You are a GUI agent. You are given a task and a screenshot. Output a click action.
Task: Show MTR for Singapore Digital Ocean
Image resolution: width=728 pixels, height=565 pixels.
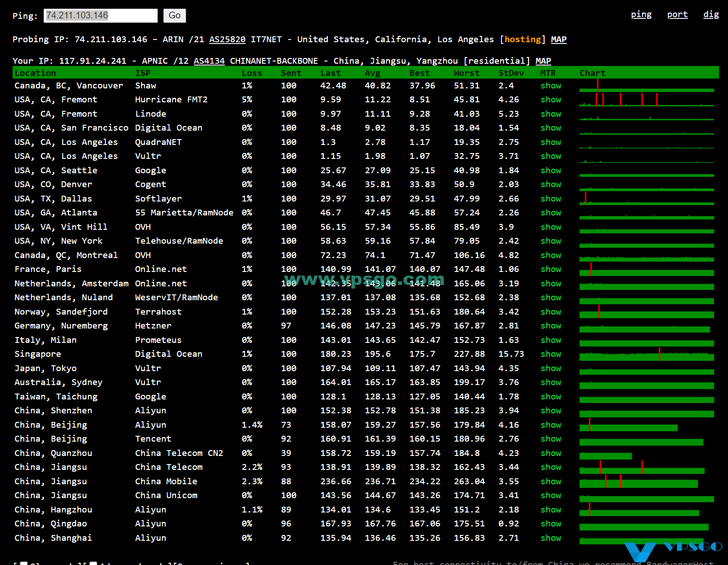tap(551, 354)
